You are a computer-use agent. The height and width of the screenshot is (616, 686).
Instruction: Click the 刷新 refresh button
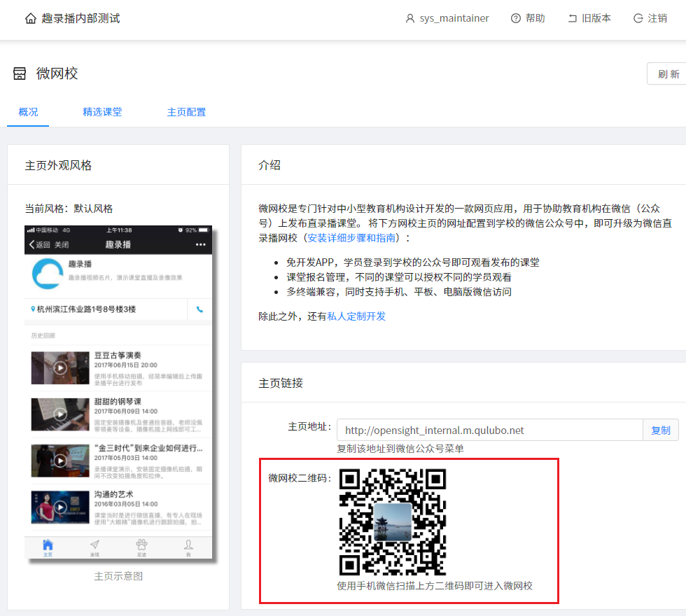coord(668,74)
